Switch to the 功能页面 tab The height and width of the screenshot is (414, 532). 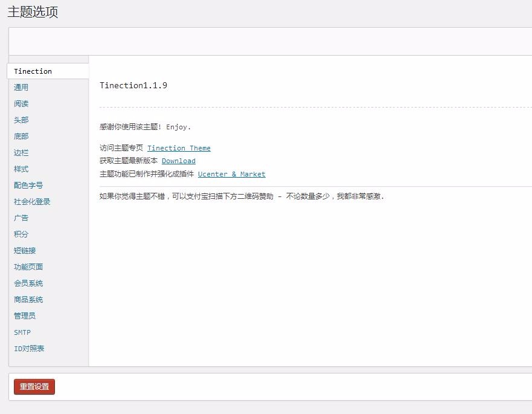(x=28, y=267)
